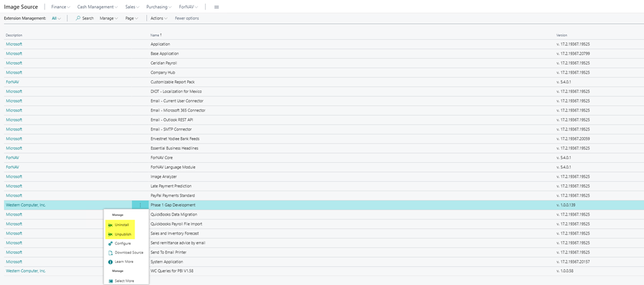Click the Learn More info icon
The image size is (644, 285).
[x=110, y=262]
